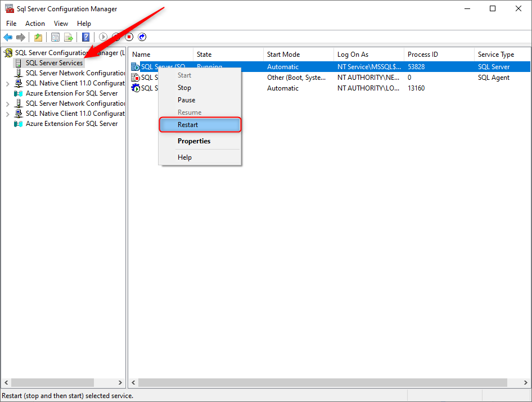Image resolution: width=532 pixels, height=402 pixels.
Task: Open Help via the blue question mark icon
Action: (85, 37)
